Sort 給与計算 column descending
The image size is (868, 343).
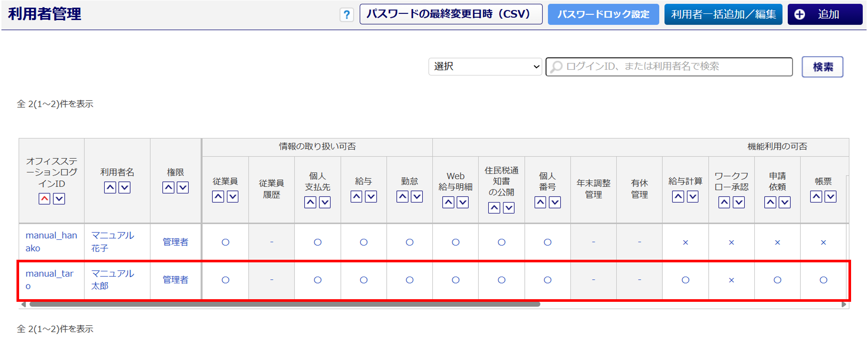[693, 197]
